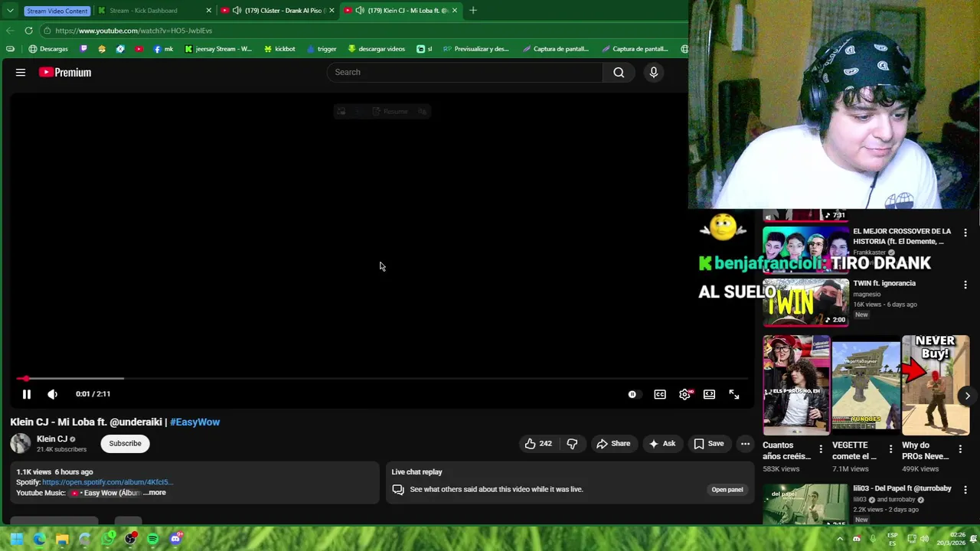Open Windows Start menu
Screen dimensions: 980x551
coord(16,539)
